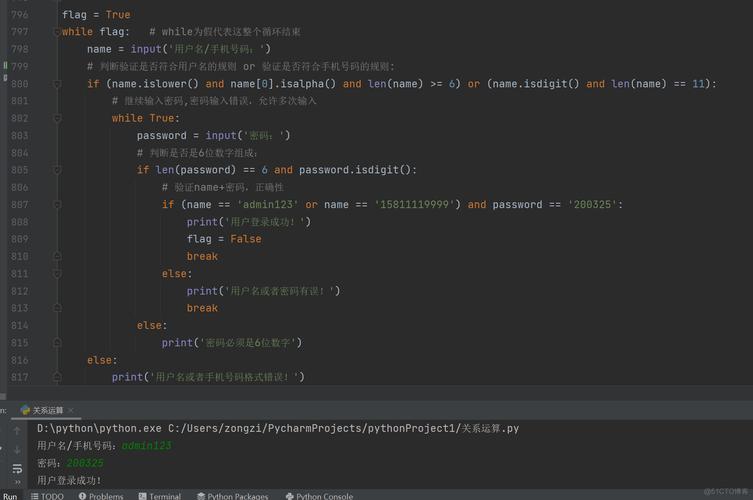Open the Python Console tab
753x500 pixels.
coord(319,496)
